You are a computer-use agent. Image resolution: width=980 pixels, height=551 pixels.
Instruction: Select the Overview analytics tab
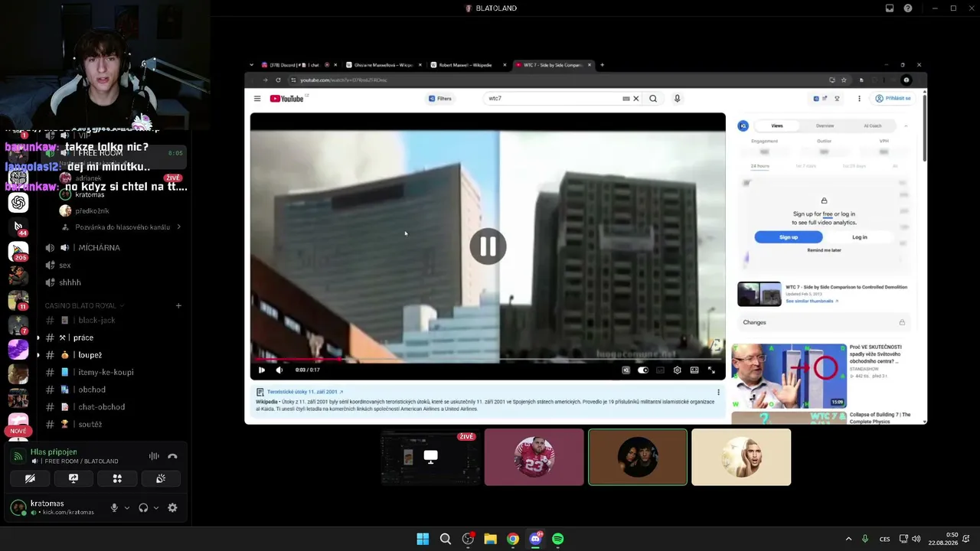(x=825, y=126)
